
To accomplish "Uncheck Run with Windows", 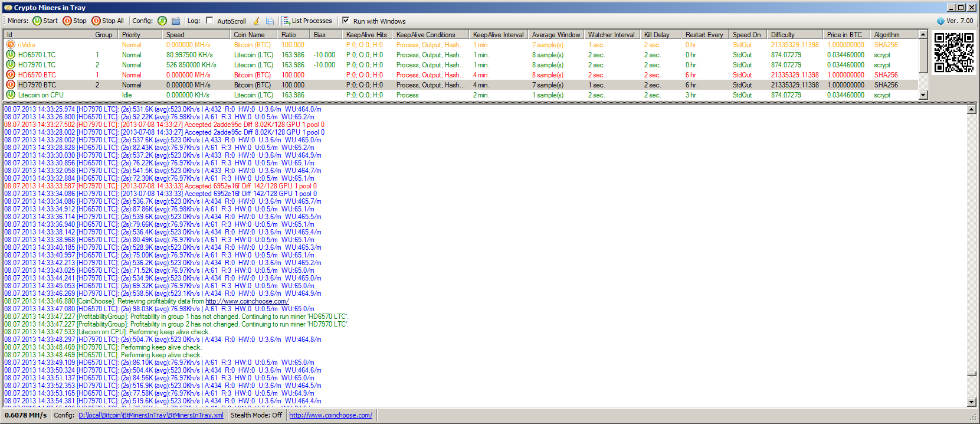I will pyautogui.click(x=346, y=21).
